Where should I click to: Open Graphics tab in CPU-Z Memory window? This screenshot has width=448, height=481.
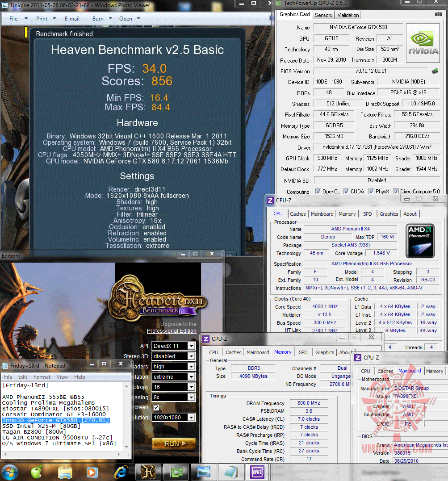pos(324,352)
